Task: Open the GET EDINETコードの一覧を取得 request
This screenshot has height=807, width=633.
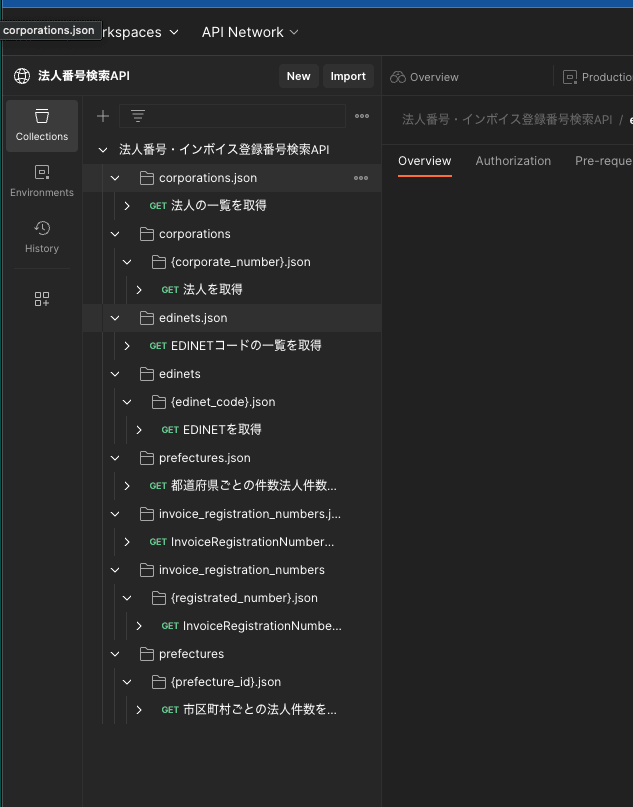Action: tap(235, 346)
